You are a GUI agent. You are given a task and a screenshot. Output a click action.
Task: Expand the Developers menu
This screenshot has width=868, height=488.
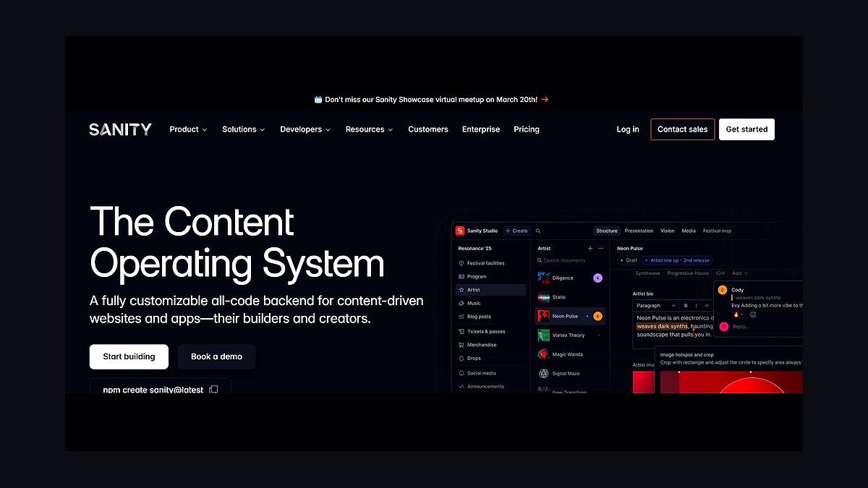305,129
